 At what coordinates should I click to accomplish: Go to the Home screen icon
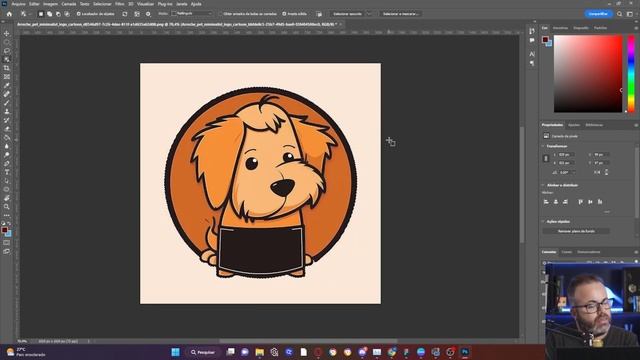click(9, 14)
